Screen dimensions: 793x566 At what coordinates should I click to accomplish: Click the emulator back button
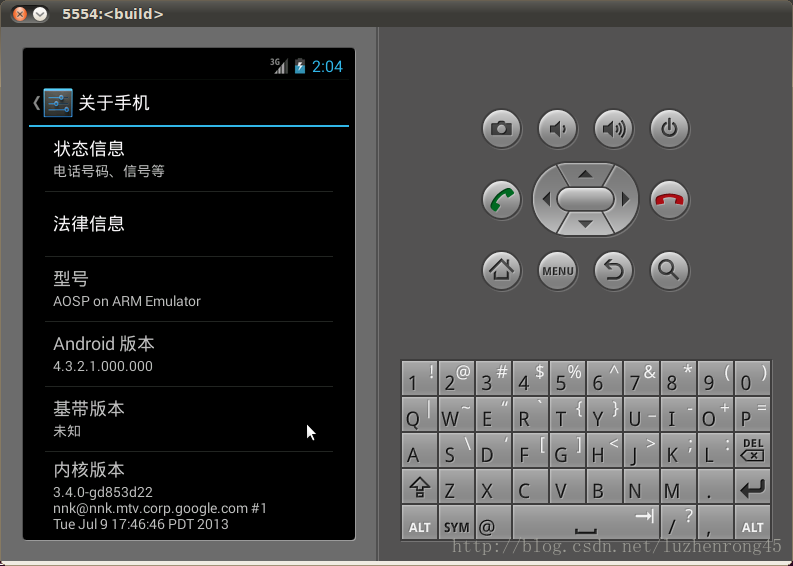click(613, 271)
